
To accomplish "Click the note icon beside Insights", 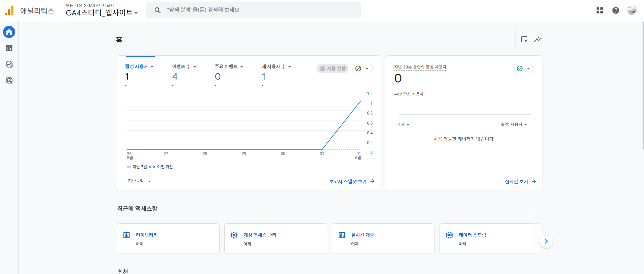I will pyautogui.click(x=524, y=39).
